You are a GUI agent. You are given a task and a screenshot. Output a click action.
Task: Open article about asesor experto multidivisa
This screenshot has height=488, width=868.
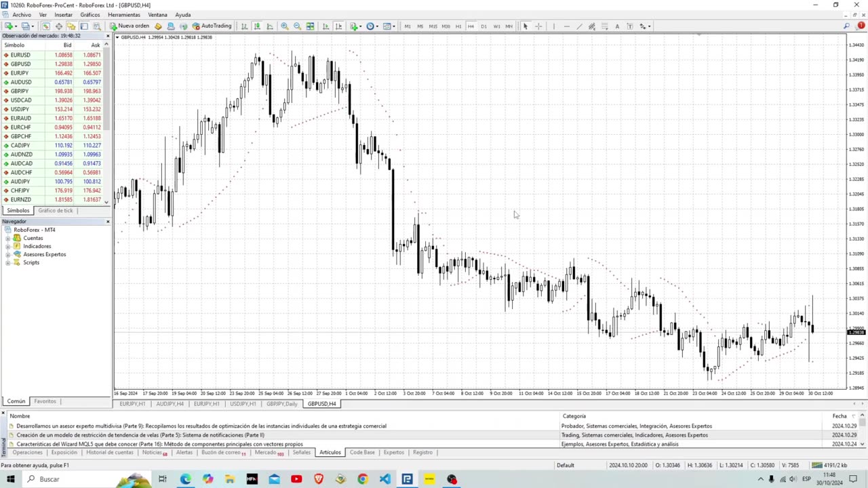click(201, 426)
